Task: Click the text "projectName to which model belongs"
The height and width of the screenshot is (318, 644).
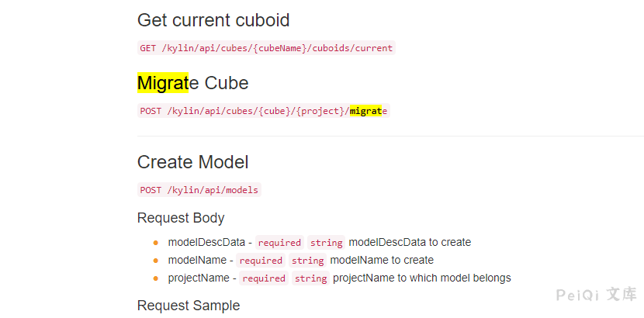Action: tap(422, 278)
